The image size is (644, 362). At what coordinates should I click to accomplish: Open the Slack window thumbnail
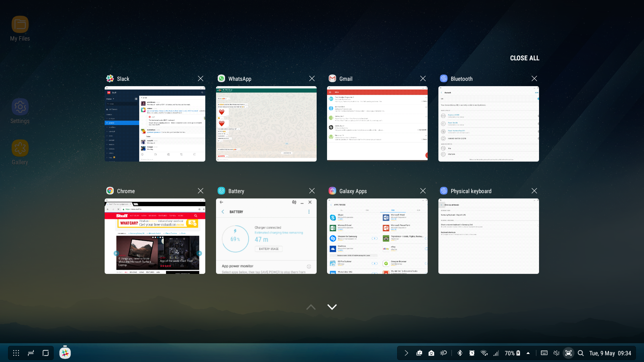tap(155, 124)
